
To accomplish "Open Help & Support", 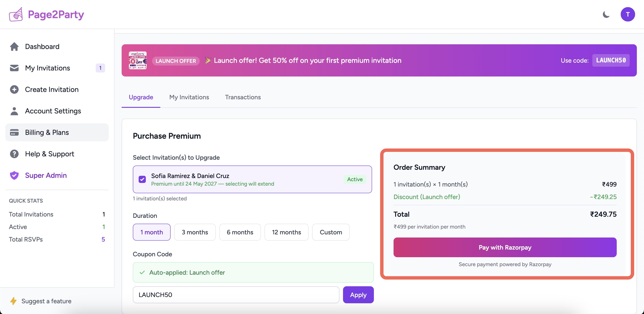I will coord(57,154).
